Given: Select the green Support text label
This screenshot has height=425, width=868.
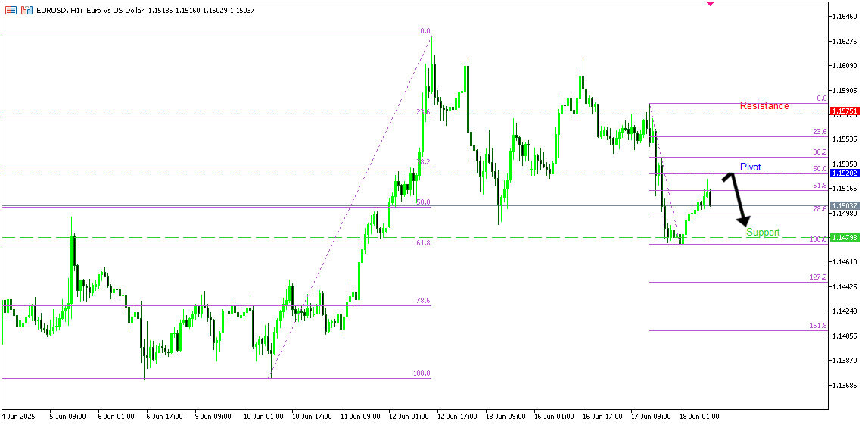Looking at the screenshot, I should pos(762,233).
